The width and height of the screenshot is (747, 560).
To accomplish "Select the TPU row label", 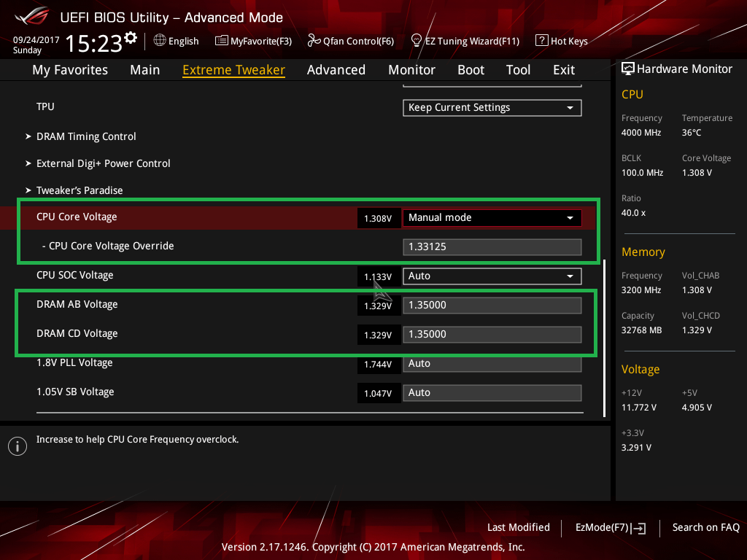I will [x=45, y=106].
